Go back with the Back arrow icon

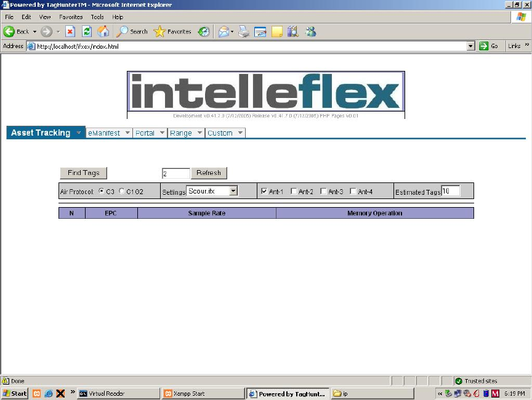[9, 31]
